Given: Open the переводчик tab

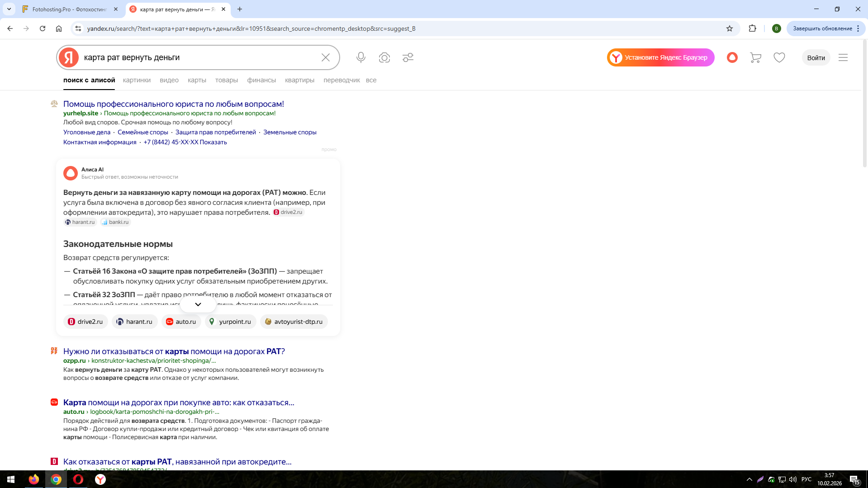Looking at the screenshot, I should click(342, 80).
